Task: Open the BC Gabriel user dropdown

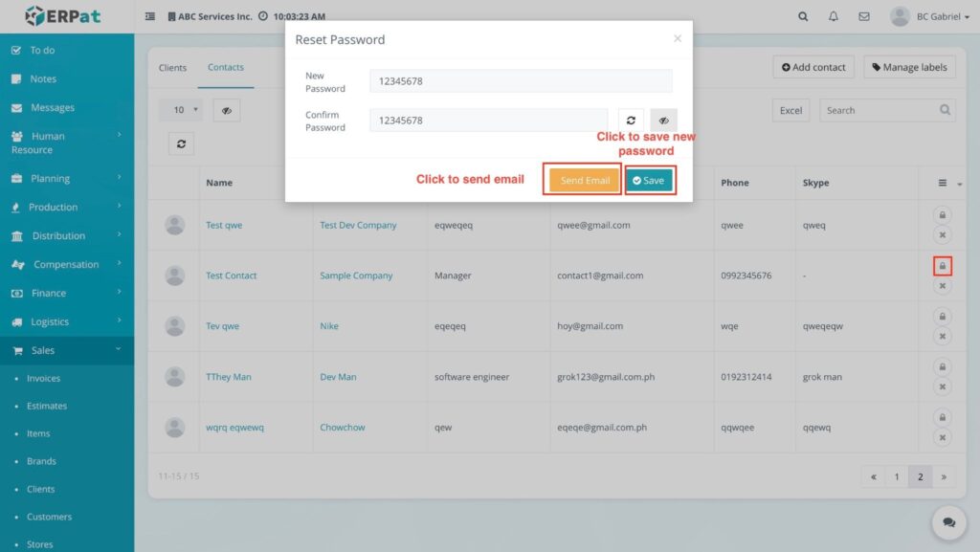Action: coord(928,16)
